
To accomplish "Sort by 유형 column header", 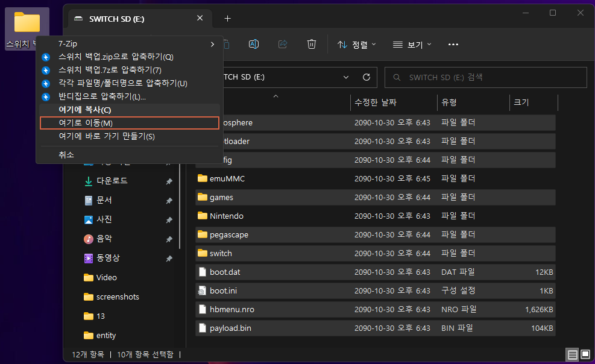I will pos(473,102).
